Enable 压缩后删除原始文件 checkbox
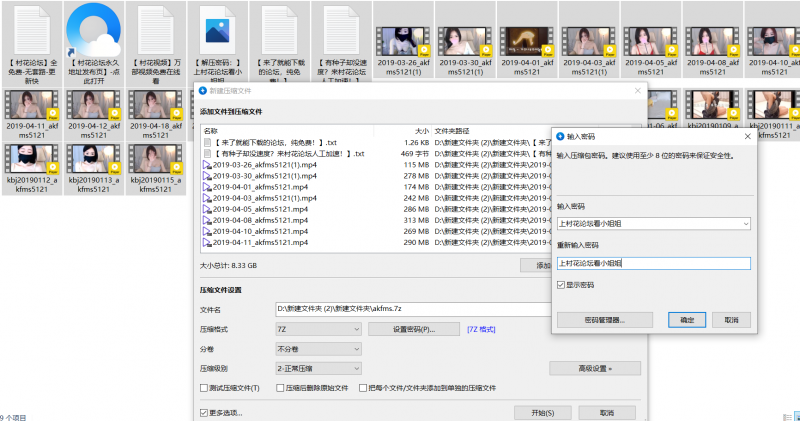 (x=280, y=388)
